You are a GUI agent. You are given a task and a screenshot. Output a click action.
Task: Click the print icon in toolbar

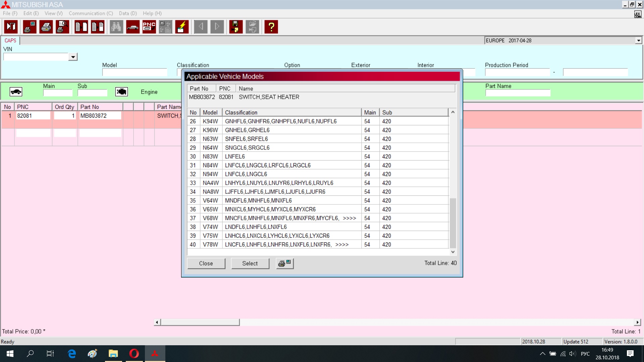[x=46, y=27]
